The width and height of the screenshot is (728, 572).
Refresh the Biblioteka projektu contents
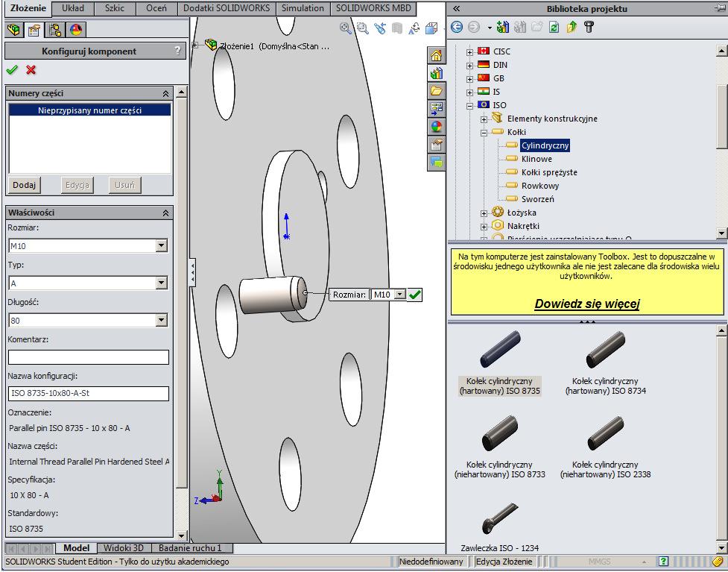point(554,28)
